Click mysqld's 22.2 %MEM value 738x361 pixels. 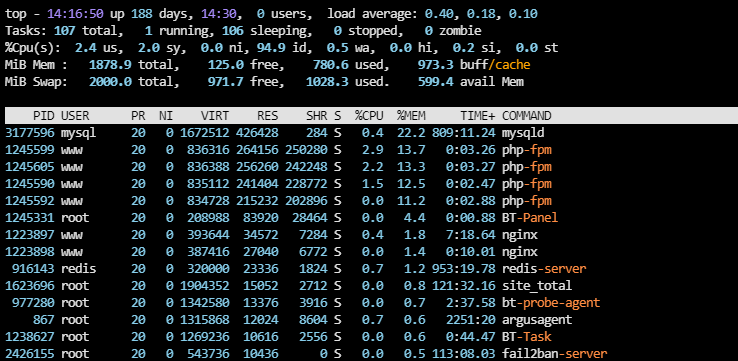pyautogui.click(x=411, y=133)
